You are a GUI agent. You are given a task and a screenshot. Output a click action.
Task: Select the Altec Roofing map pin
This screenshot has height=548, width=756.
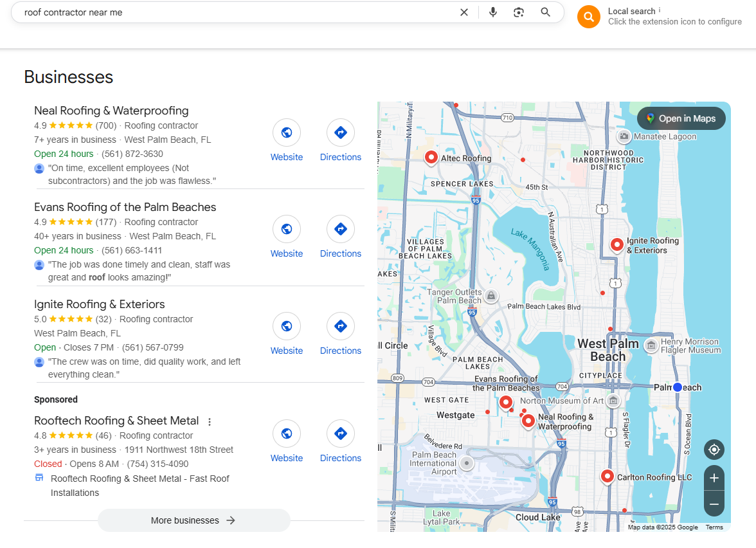431,157
